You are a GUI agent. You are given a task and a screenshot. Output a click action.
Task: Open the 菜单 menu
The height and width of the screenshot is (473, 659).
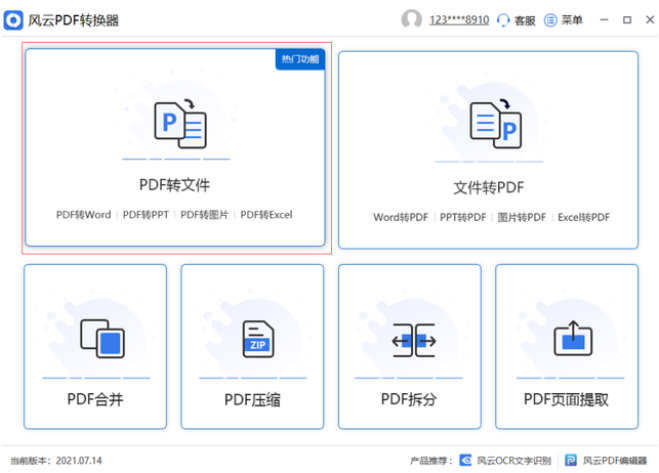point(572,20)
